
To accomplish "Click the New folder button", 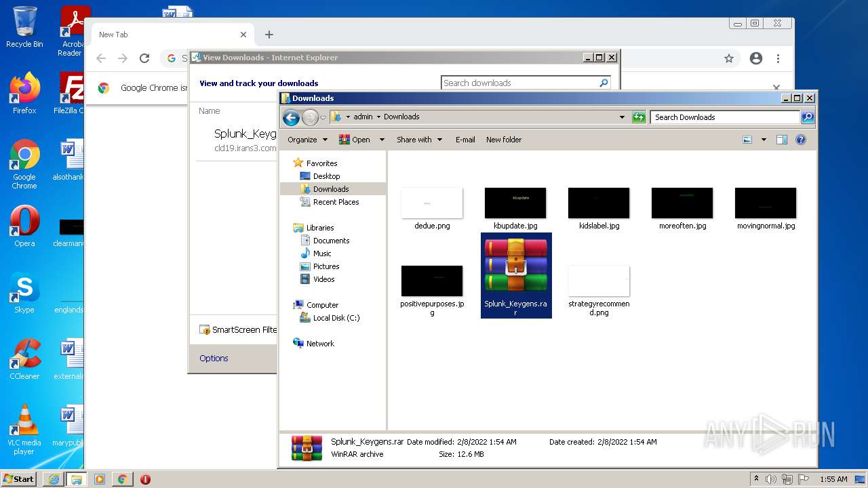I will (504, 140).
